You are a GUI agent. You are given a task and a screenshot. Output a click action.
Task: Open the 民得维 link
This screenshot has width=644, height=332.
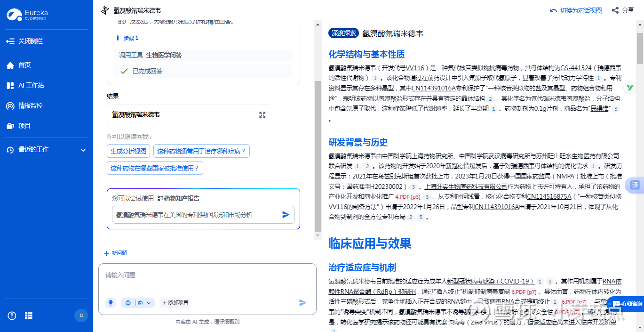pyautogui.click(x=600, y=109)
